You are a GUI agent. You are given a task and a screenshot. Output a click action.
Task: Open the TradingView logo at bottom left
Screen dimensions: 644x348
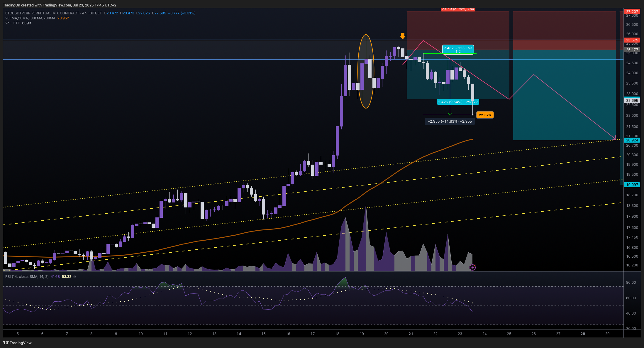pyautogui.click(x=17, y=343)
